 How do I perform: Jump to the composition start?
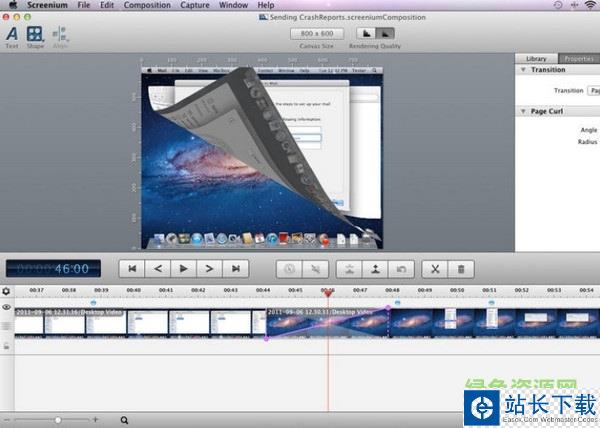tap(131, 268)
